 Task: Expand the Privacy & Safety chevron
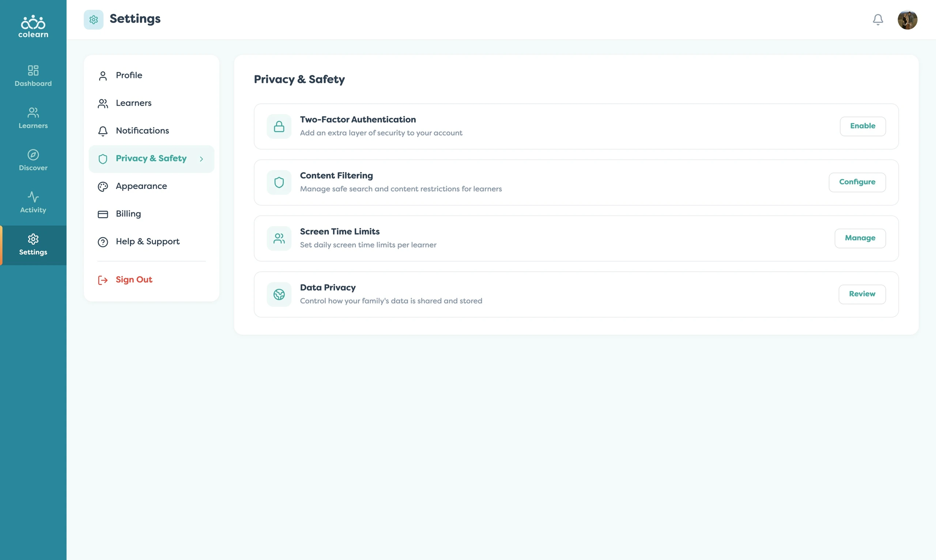201,159
